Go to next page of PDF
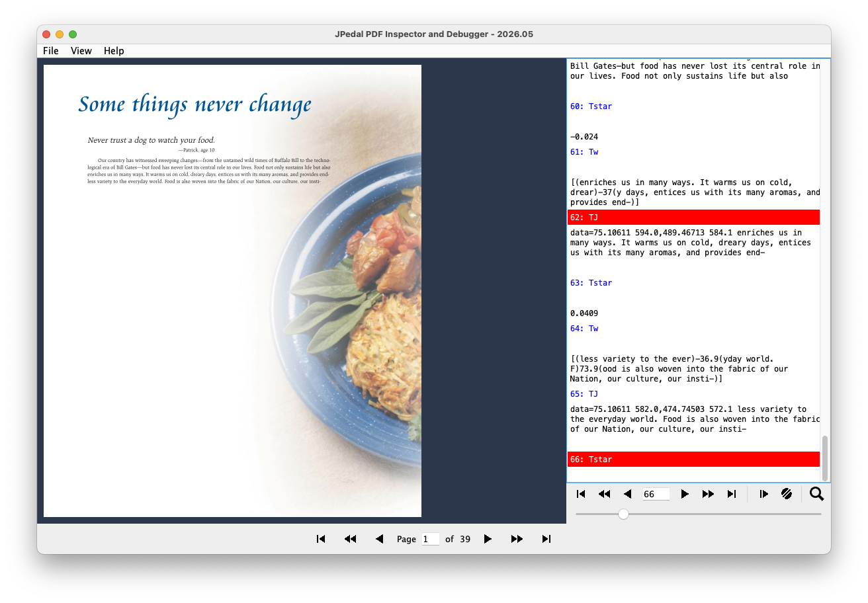868x603 pixels. coord(488,539)
